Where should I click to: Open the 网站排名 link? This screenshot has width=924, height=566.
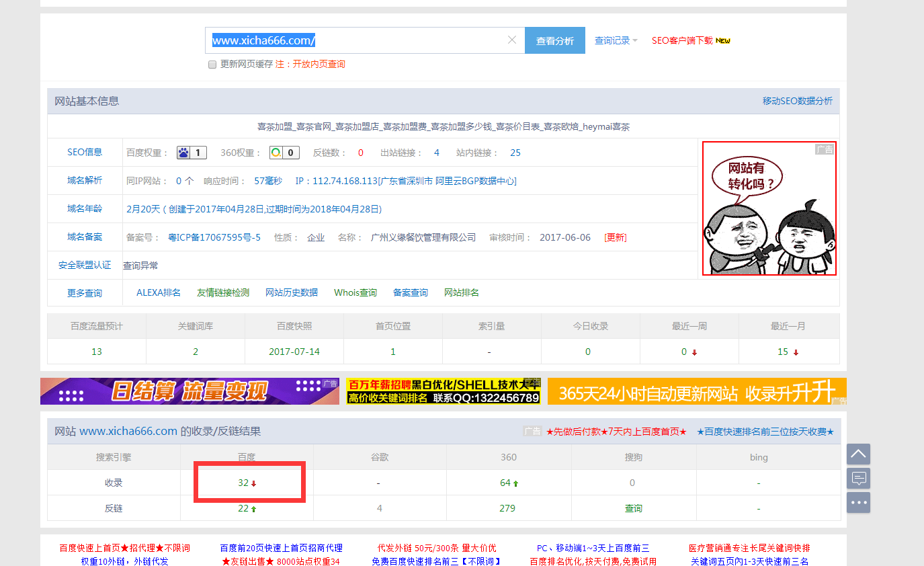click(462, 292)
